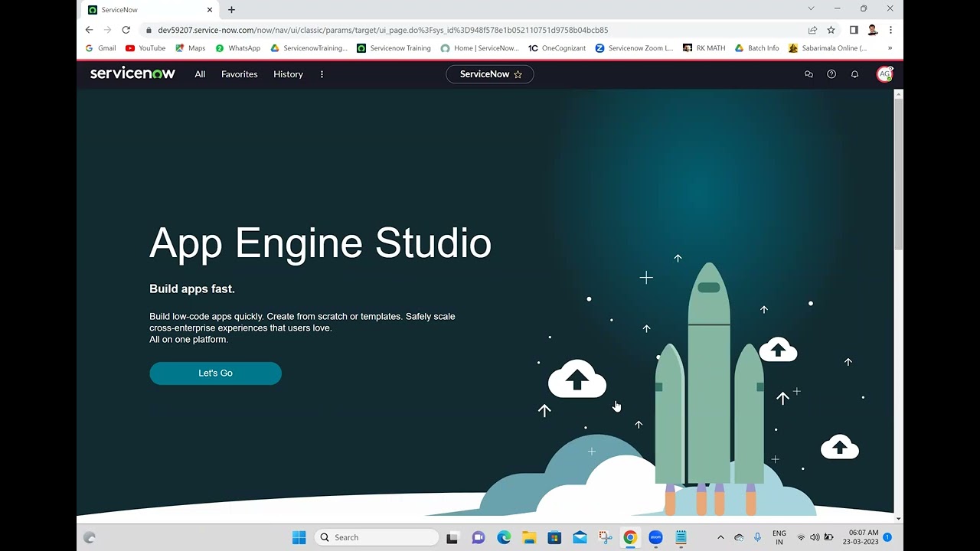The image size is (980, 551).
Task: Open the Windows Start menu
Action: point(299,537)
